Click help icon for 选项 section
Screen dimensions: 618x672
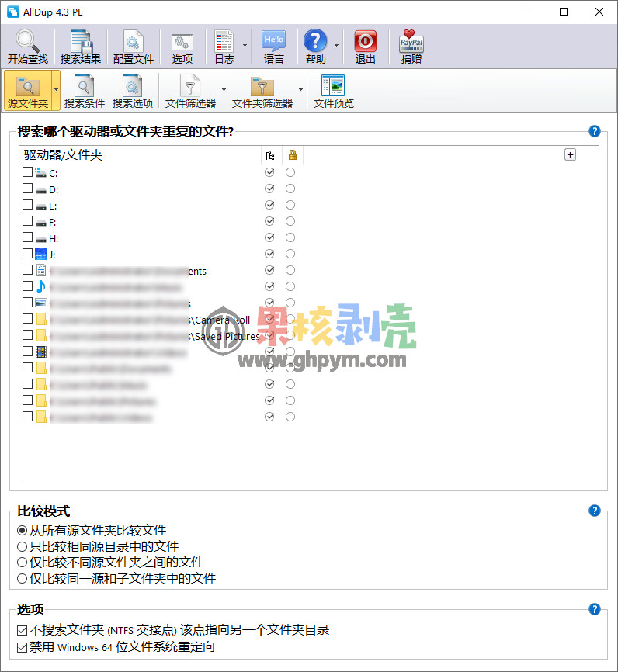click(x=595, y=609)
